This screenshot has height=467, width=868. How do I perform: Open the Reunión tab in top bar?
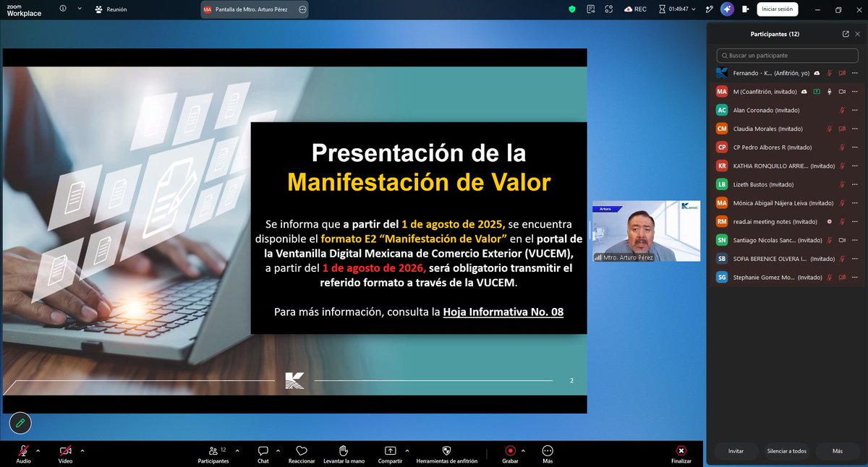point(111,9)
